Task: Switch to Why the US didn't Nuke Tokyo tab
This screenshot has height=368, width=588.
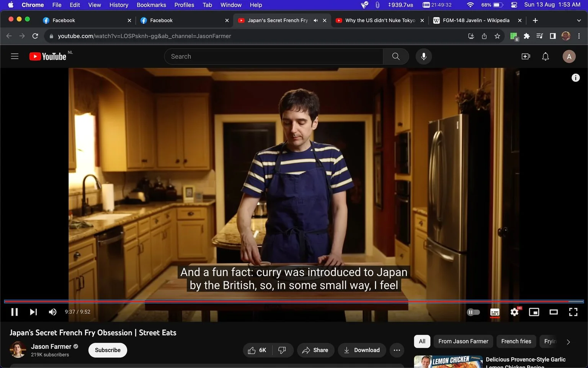Action: [380, 20]
